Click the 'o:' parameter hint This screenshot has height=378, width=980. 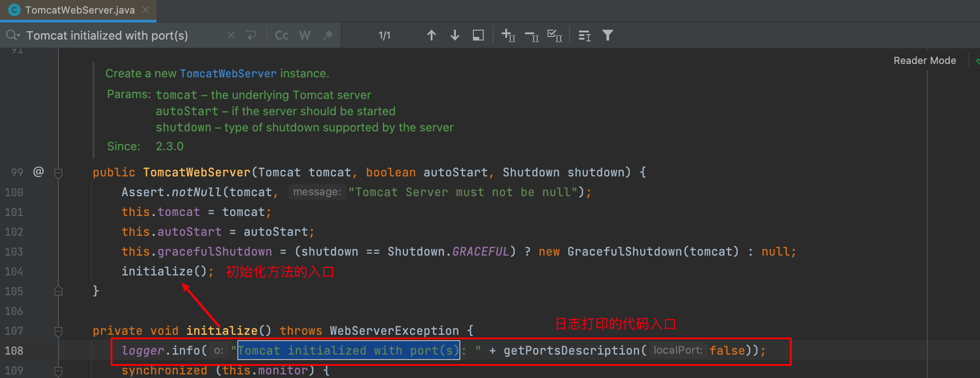218,350
